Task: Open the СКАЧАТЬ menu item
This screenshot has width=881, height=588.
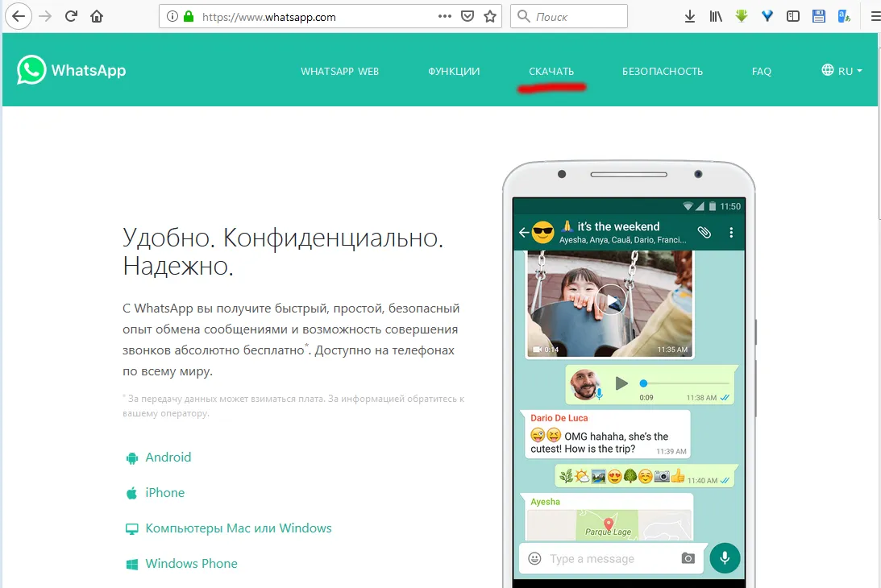Action: click(x=551, y=71)
